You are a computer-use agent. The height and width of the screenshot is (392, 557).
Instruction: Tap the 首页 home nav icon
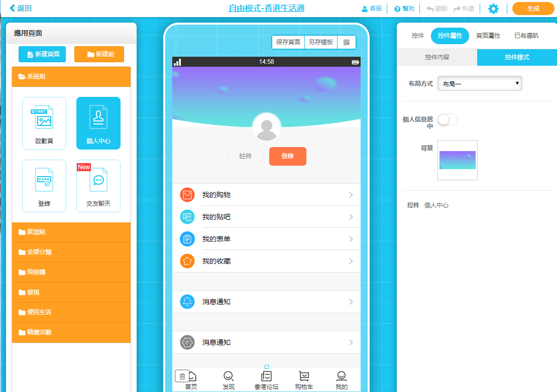coord(192,376)
